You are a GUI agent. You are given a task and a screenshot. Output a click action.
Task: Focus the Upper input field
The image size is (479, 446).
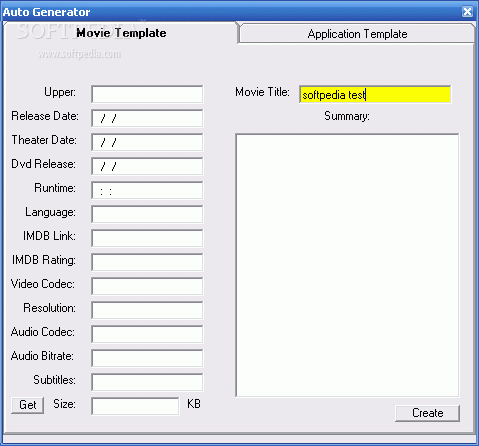click(x=147, y=94)
